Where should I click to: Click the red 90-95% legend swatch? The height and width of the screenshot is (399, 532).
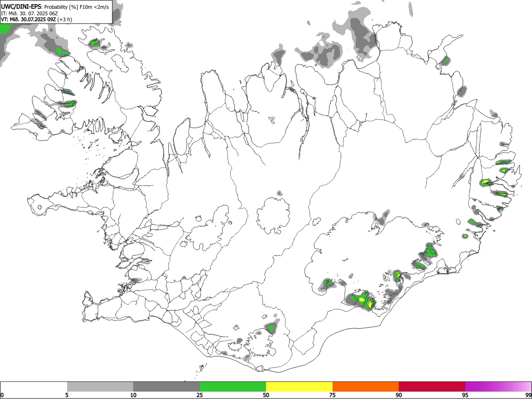pos(432,387)
